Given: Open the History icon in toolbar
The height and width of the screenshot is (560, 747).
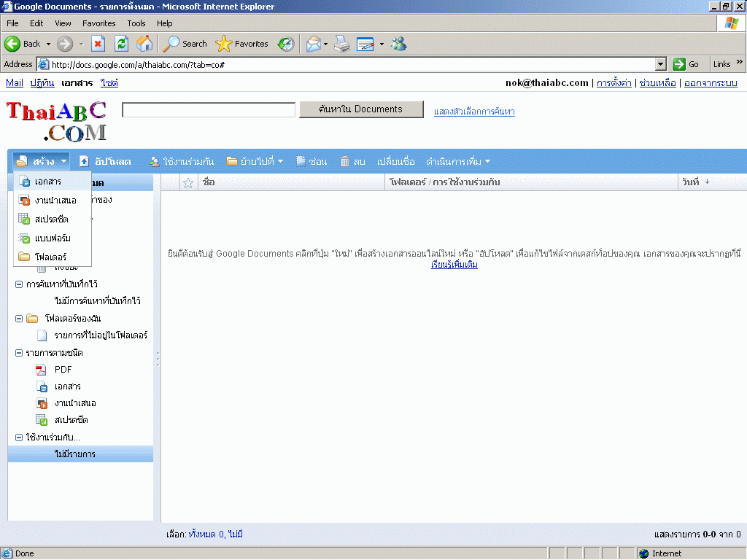Looking at the screenshot, I should pos(286,44).
